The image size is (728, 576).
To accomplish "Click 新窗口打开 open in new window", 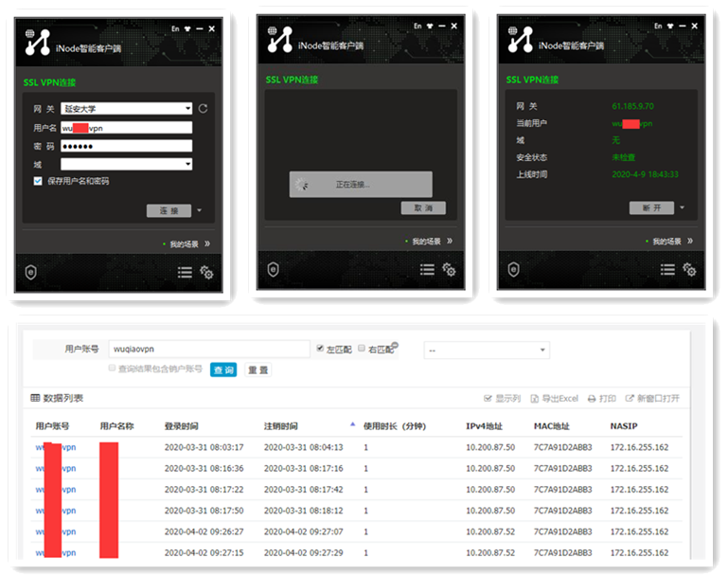I will (652, 399).
